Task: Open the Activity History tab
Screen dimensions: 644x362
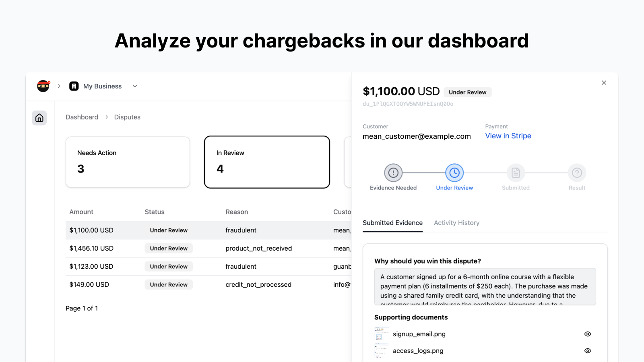Action: (456, 222)
